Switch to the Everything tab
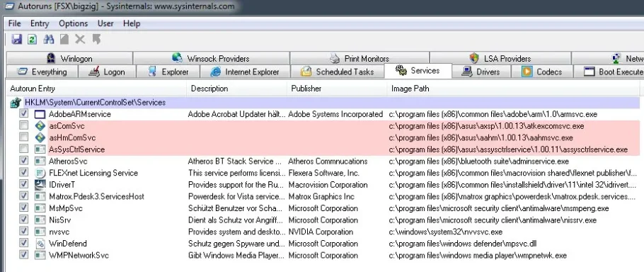The image size is (644, 272). 42,72
